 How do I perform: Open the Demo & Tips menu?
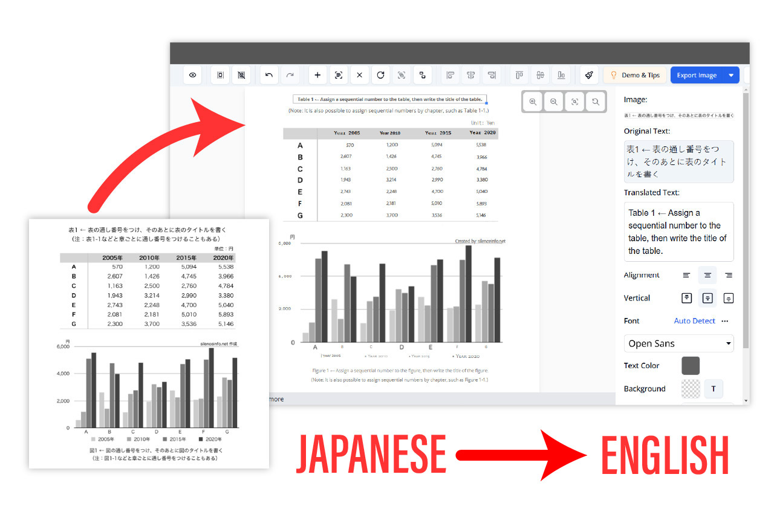(x=634, y=75)
